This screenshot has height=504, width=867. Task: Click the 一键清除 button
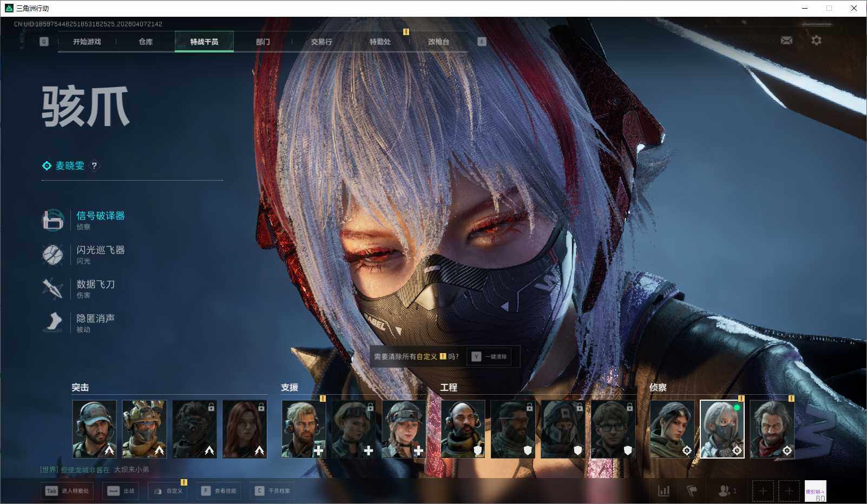coord(489,357)
